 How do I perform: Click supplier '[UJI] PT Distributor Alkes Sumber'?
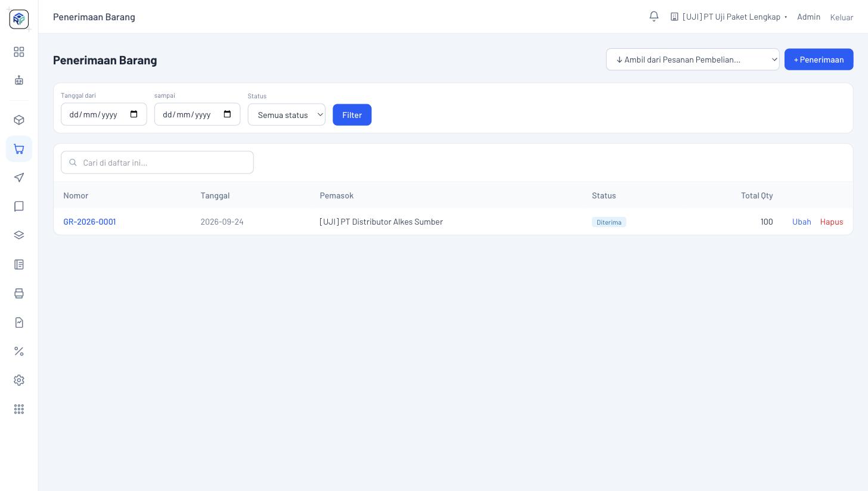(382, 222)
